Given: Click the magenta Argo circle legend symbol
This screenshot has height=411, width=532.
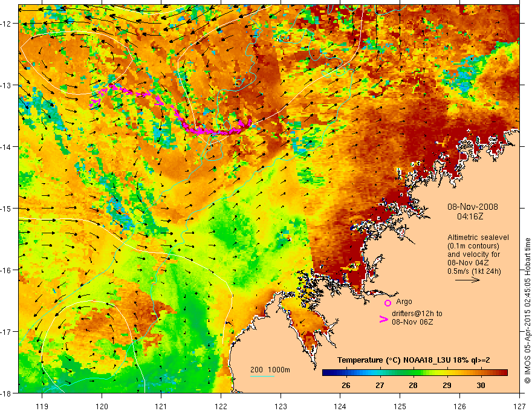Looking at the screenshot, I should pyautogui.click(x=388, y=303).
